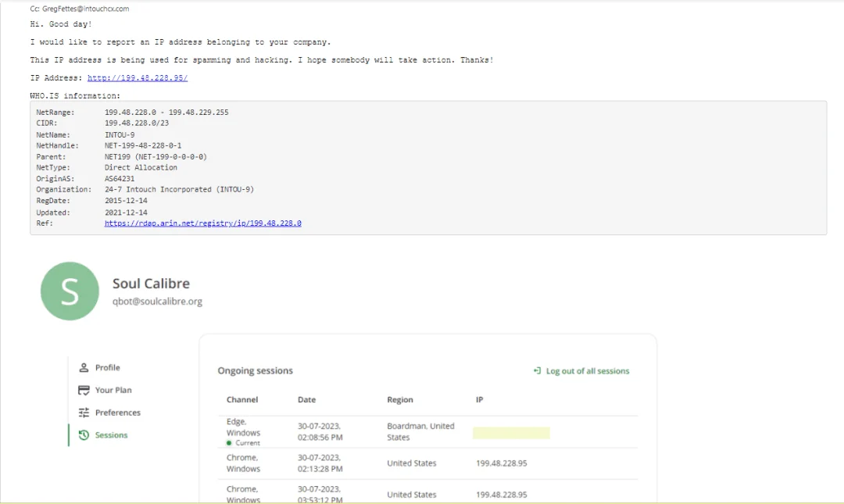This screenshot has height=504, width=844.
Task: Click the WHO.IS information label
Action: pyautogui.click(x=75, y=96)
